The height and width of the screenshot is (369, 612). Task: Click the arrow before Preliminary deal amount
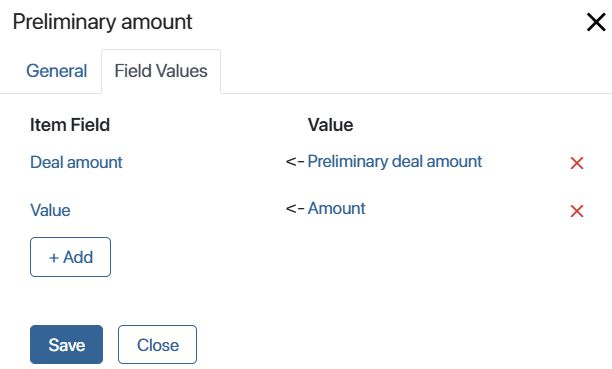(295, 161)
